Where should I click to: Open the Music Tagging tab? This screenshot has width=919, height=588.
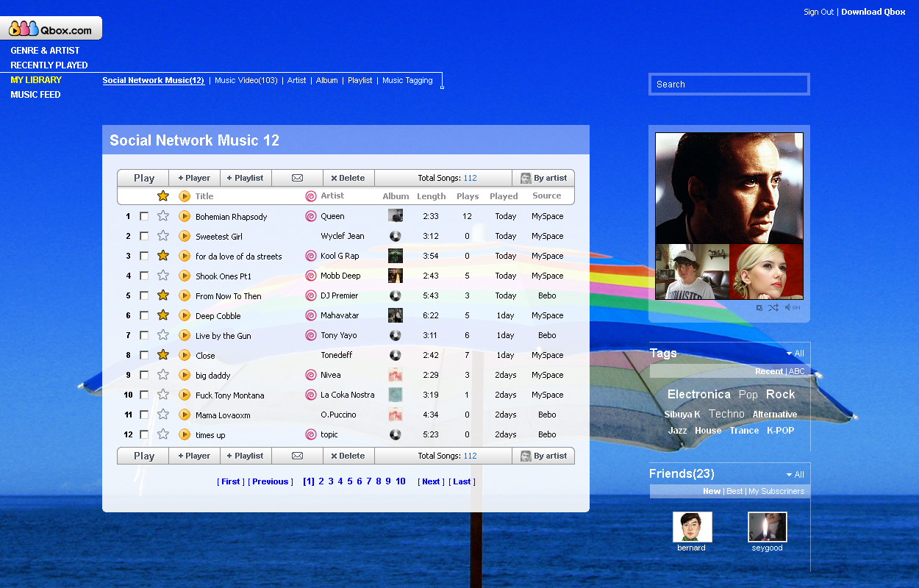tap(407, 80)
